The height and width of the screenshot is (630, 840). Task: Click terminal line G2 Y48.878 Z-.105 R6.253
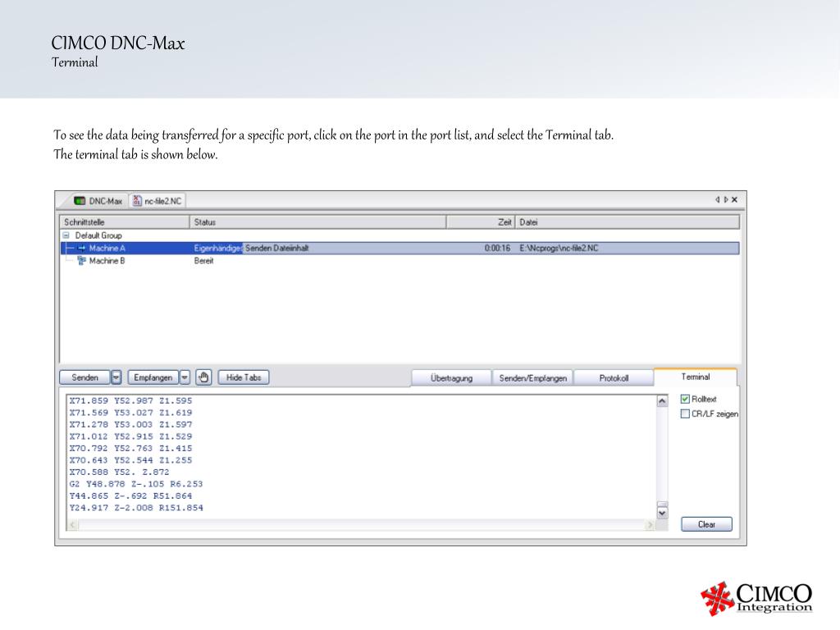(x=136, y=484)
